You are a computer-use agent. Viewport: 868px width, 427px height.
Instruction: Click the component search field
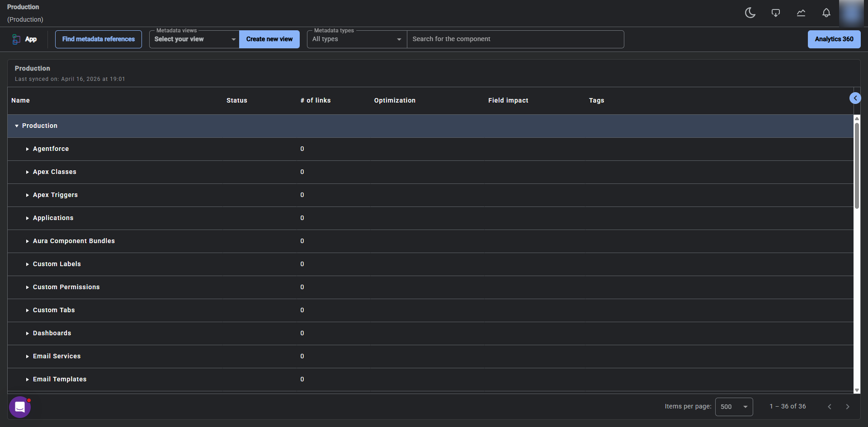515,39
